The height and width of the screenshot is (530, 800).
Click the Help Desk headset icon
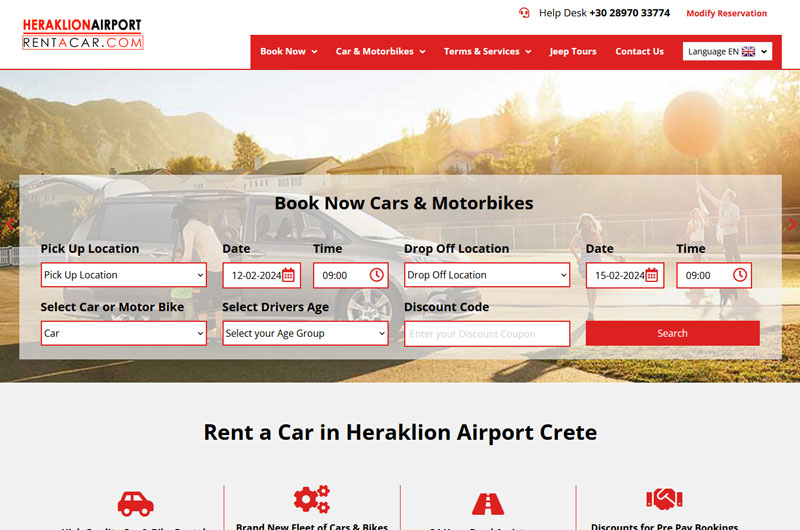click(524, 13)
